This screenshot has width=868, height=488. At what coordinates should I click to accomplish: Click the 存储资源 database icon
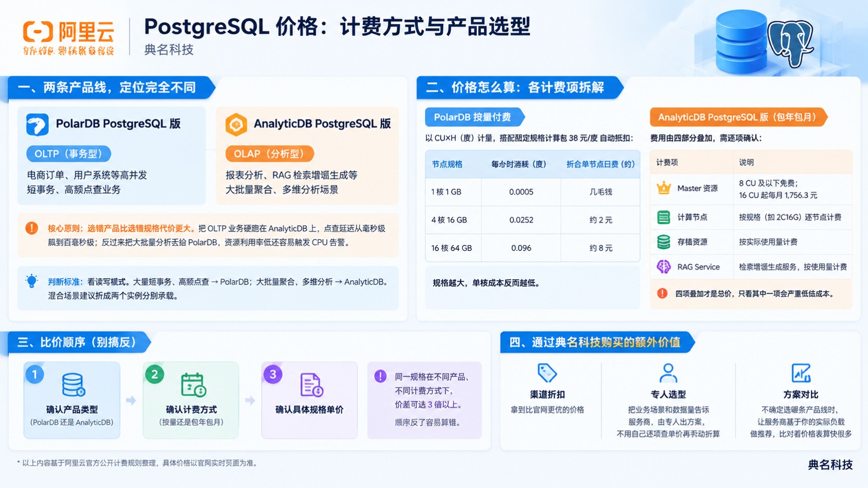(x=663, y=242)
